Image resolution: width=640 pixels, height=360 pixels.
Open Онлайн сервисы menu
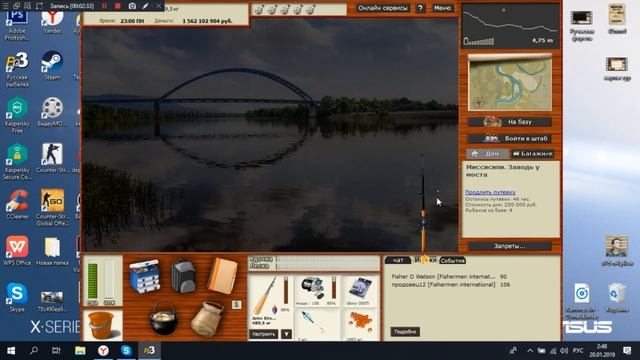(382, 8)
